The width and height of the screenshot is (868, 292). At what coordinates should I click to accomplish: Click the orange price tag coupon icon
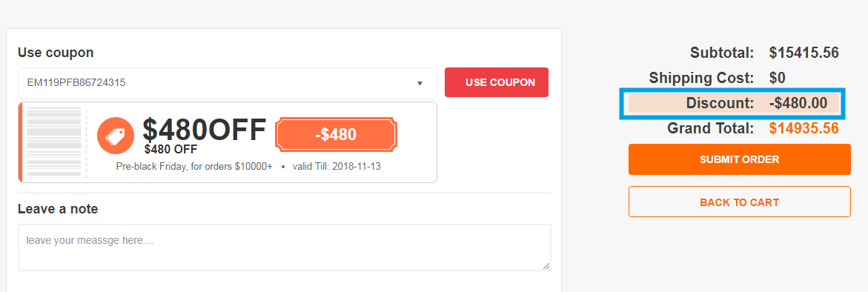tap(115, 136)
